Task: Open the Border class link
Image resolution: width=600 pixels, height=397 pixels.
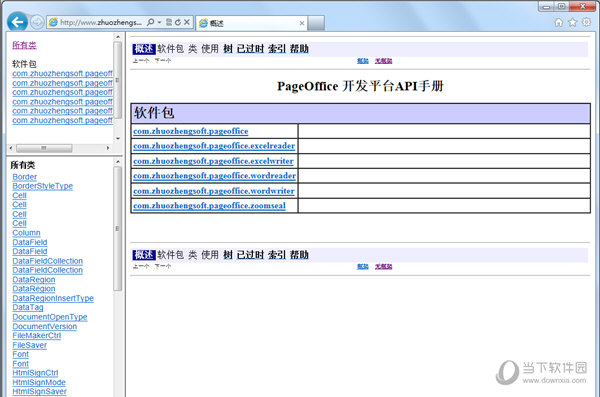Action: (24, 177)
